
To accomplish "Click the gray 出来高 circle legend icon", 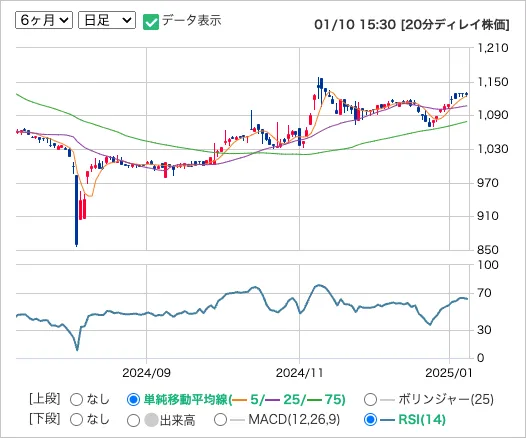I will click(x=151, y=420).
